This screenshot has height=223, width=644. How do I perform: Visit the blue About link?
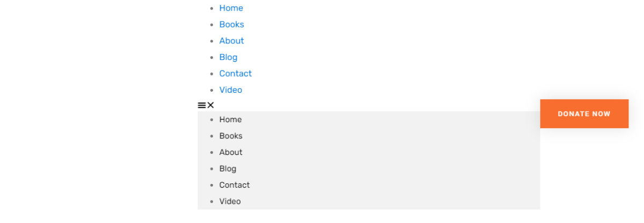231,41
